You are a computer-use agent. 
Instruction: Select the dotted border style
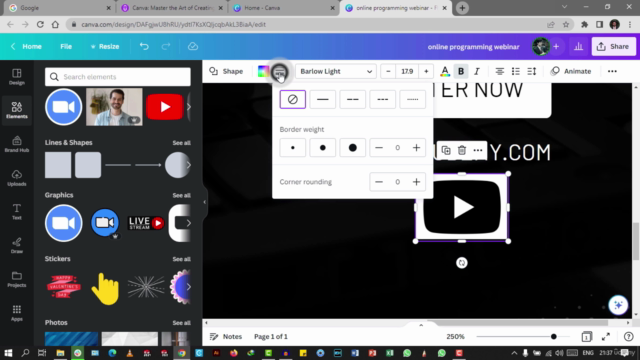[413, 99]
